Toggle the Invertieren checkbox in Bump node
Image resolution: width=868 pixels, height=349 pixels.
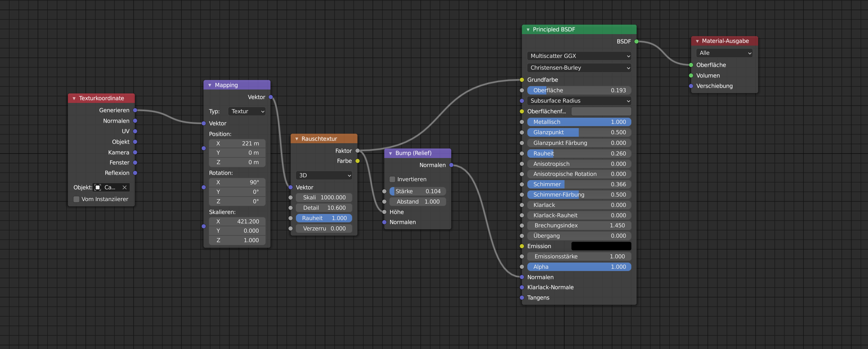pyautogui.click(x=392, y=179)
